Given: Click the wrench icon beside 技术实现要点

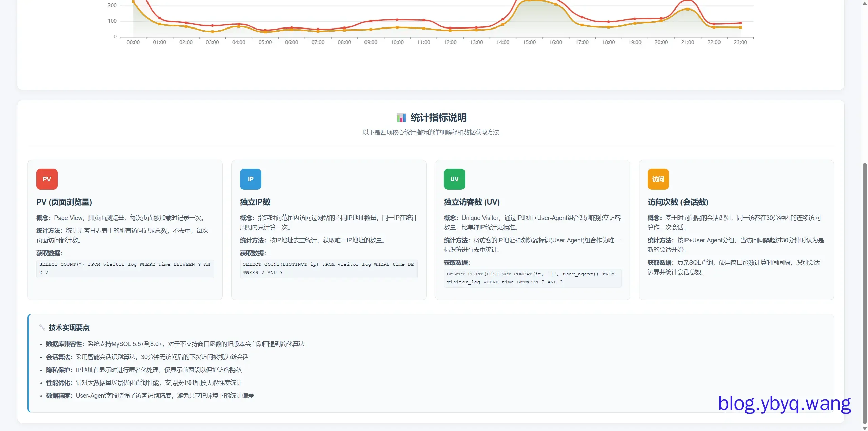Looking at the screenshot, I should pyautogui.click(x=42, y=327).
